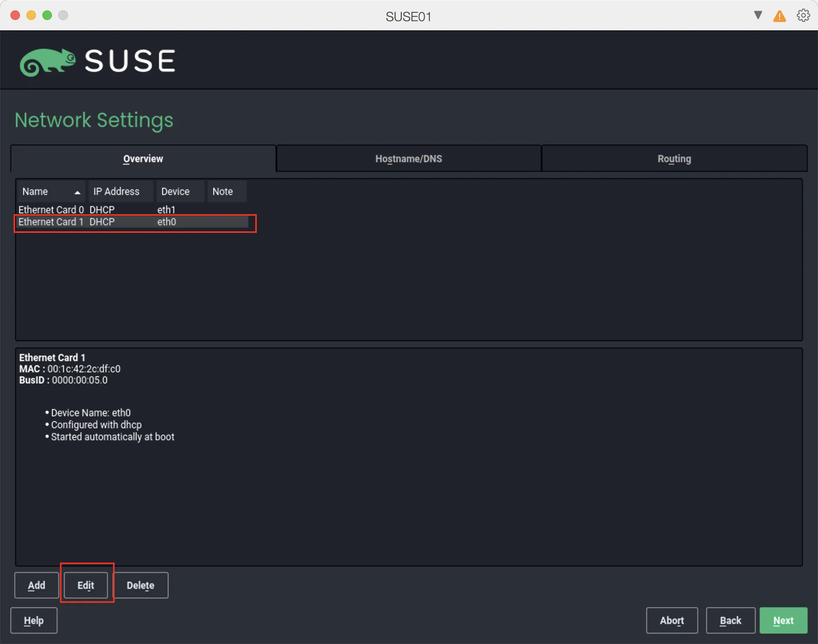Screen dimensions: 818x644
Task: Click the Note column header
Action: 222,191
